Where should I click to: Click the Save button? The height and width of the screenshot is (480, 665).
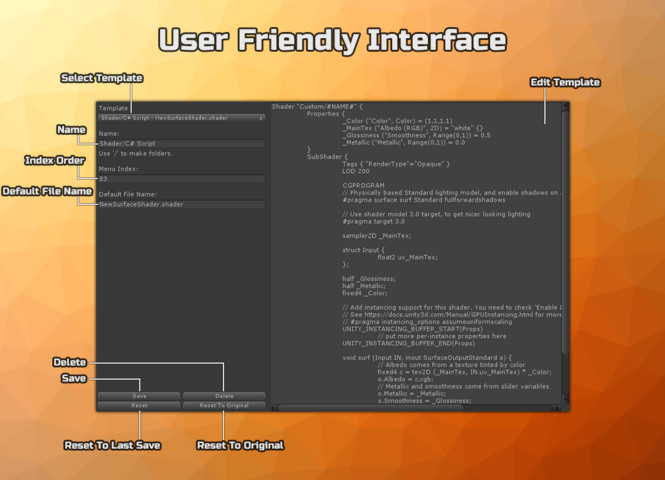tap(139, 396)
